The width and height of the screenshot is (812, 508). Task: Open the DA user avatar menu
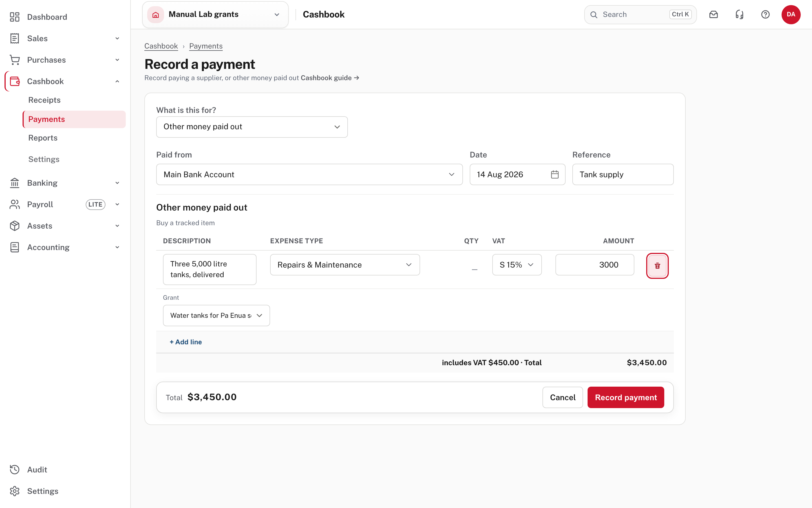click(791, 14)
